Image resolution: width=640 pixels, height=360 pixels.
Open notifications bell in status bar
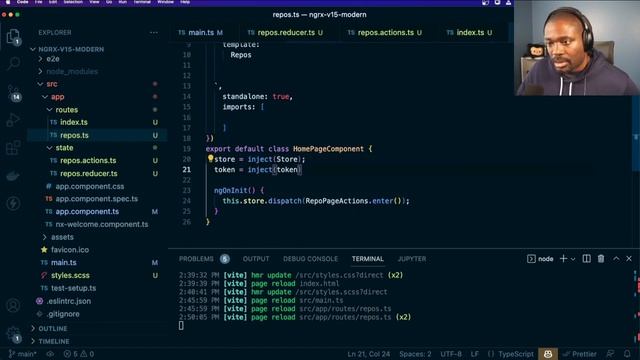click(627, 354)
